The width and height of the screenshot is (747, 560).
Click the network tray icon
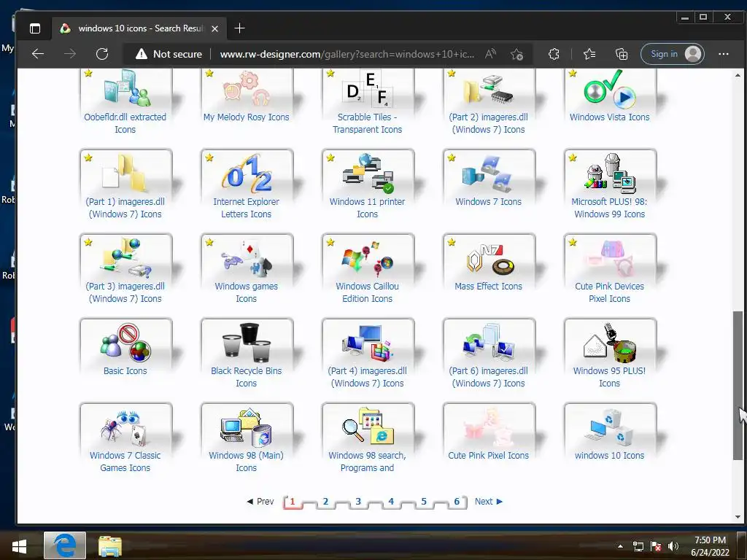tap(638, 546)
